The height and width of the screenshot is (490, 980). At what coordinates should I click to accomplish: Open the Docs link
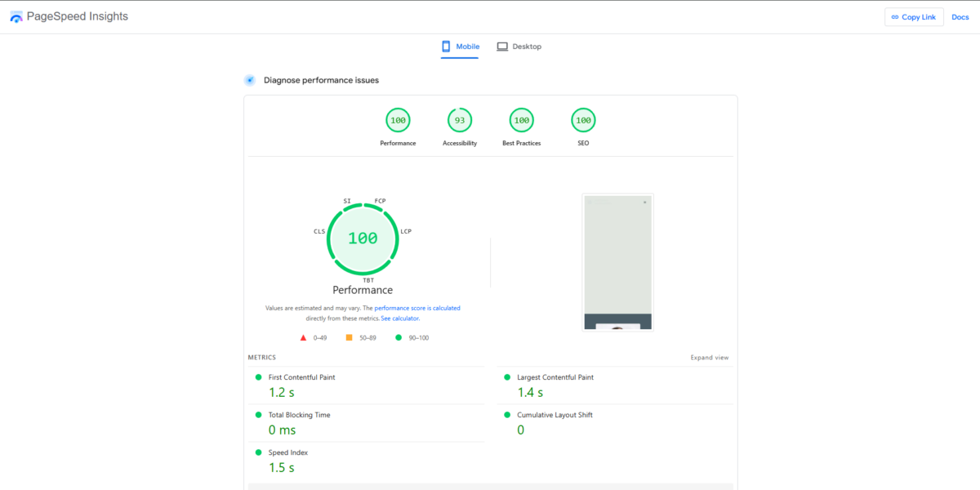tap(960, 17)
